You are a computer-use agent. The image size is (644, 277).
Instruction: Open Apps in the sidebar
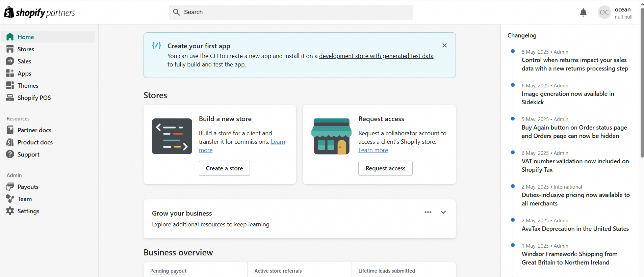(x=48, y=73)
